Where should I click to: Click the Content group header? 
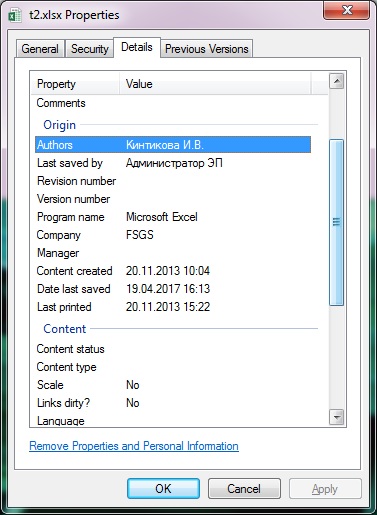65,329
